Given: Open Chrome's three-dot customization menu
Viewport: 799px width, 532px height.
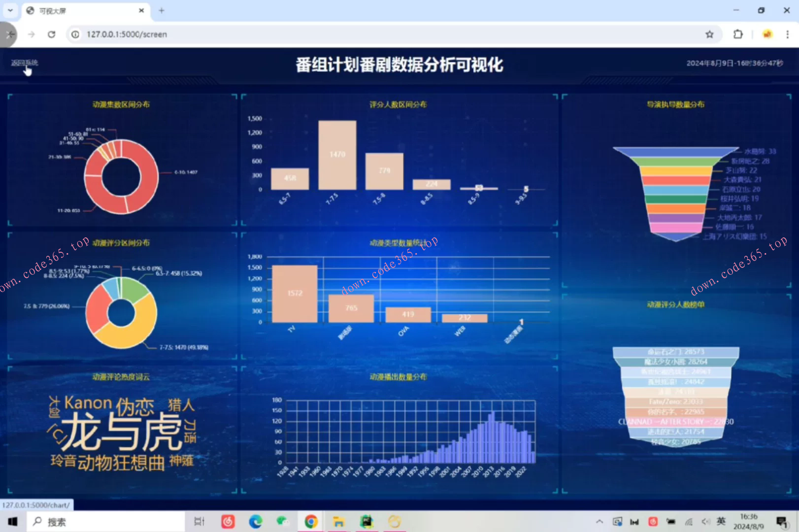Looking at the screenshot, I should click(788, 34).
